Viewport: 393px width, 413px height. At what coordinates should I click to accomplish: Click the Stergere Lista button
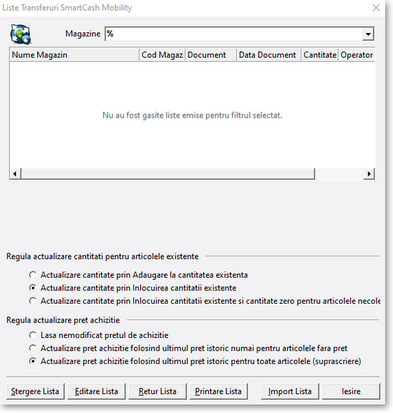(x=35, y=391)
